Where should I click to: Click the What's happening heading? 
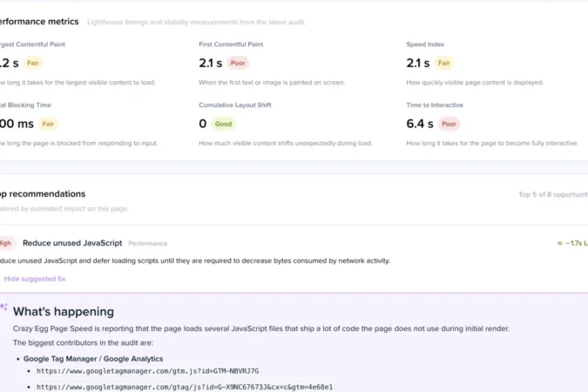pyautogui.click(x=64, y=312)
